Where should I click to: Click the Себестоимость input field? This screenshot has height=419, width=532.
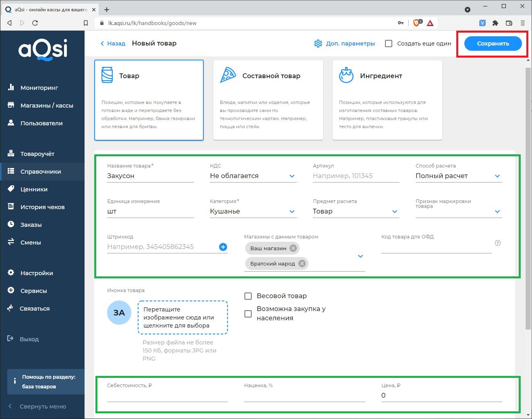click(x=168, y=396)
